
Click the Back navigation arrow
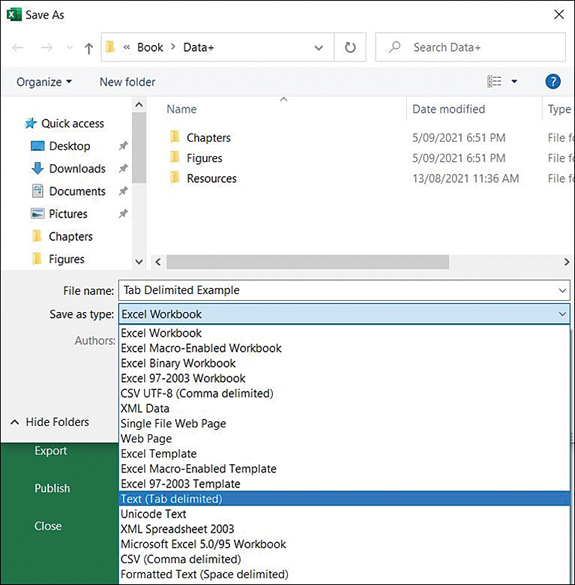[18, 47]
